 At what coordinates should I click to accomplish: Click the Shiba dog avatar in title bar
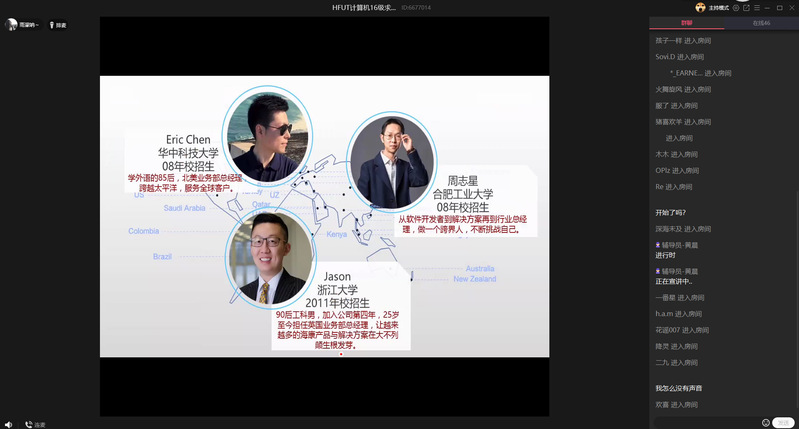point(701,7)
